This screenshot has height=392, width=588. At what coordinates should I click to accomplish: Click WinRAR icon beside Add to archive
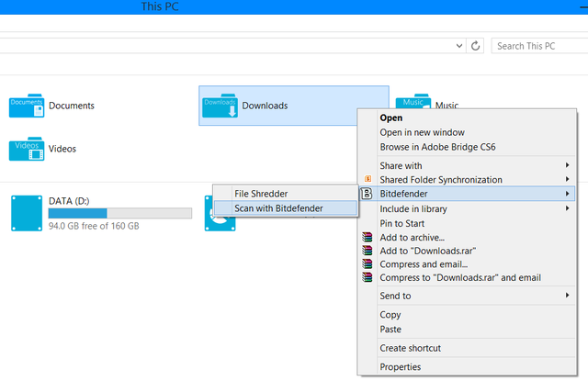[x=367, y=237]
